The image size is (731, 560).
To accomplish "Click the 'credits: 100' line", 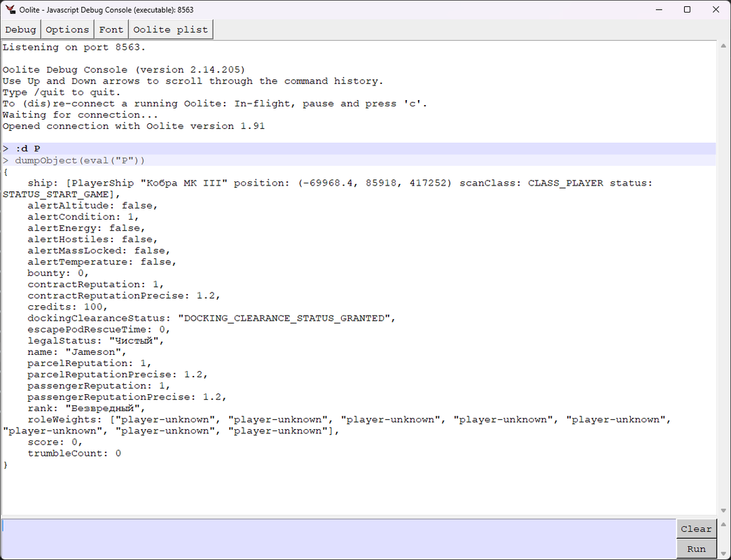I will tap(68, 307).
